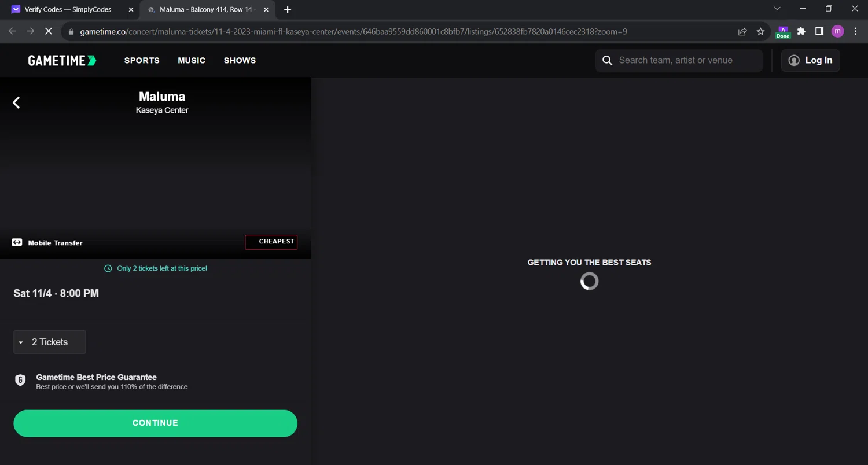Viewport: 868px width, 465px height.
Task: Click the Mobile Transfer label
Action: pos(55,243)
